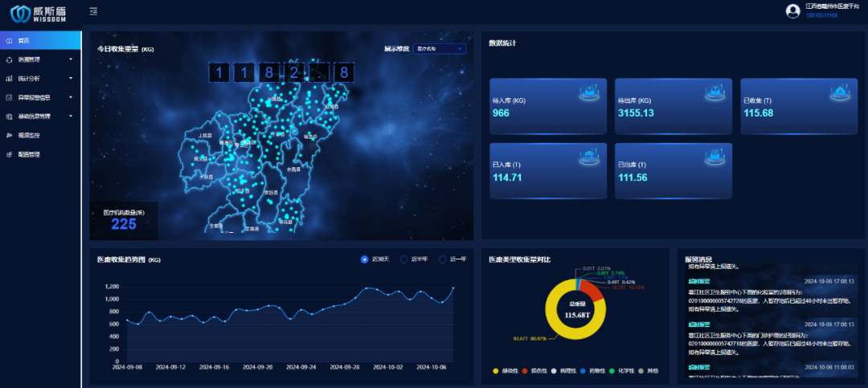Go to the 首页 menu item
Viewport: 868px width, 388px height.
[40, 40]
